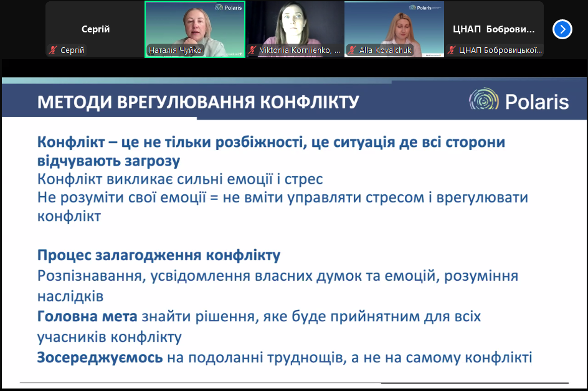The image size is (588, 391).
Task: Select bold text Головна мета
Action: pos(87,316)
